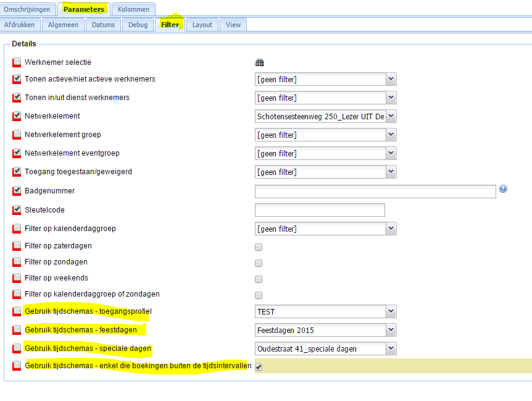This screenshot has height=401, width=532.
Task: Select the Filter sub-tab
Action: click(x=170, y=25)
